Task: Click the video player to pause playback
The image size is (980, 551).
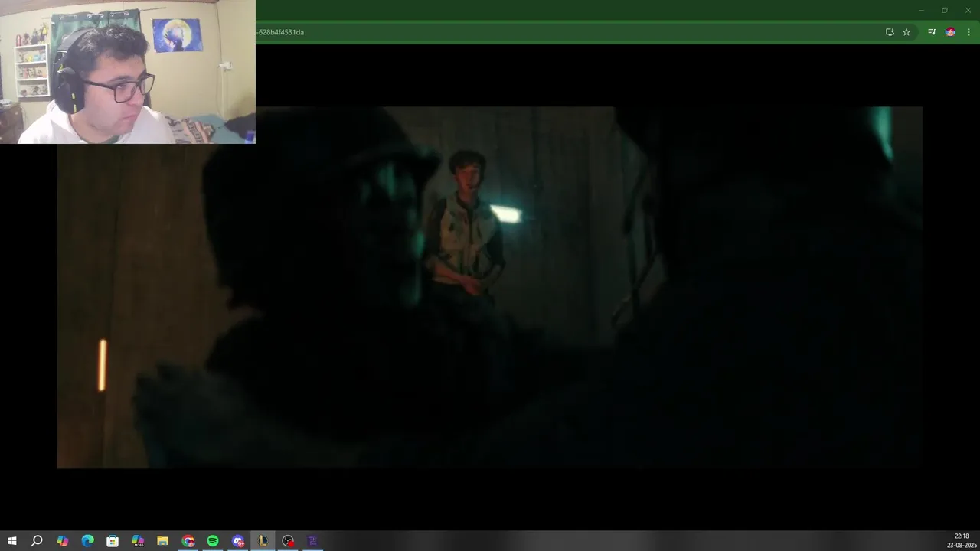Action: pos(490,287)
